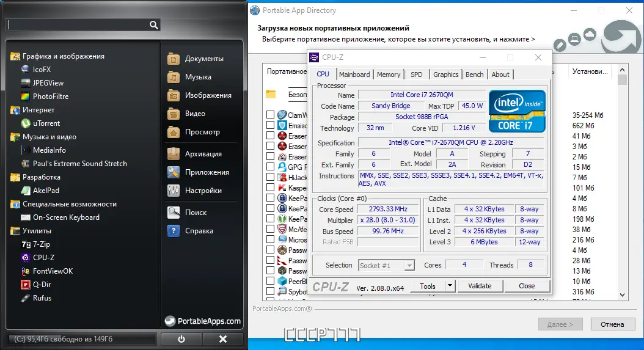
Task: Tick the ClamWin checkbox
Action: (x=270, y=115)
